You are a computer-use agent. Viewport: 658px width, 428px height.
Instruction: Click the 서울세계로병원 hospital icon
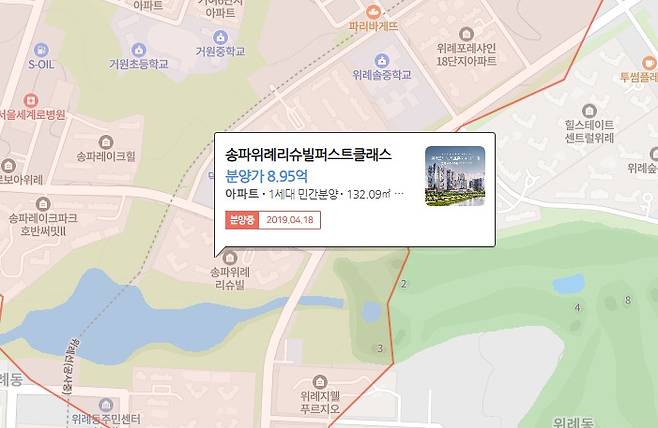[x=31, y=101]
